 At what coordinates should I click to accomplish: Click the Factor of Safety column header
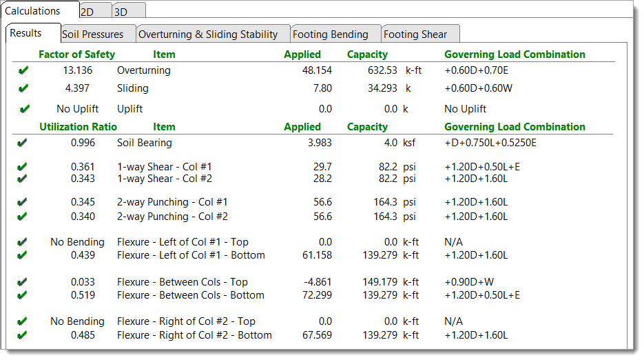77,54
